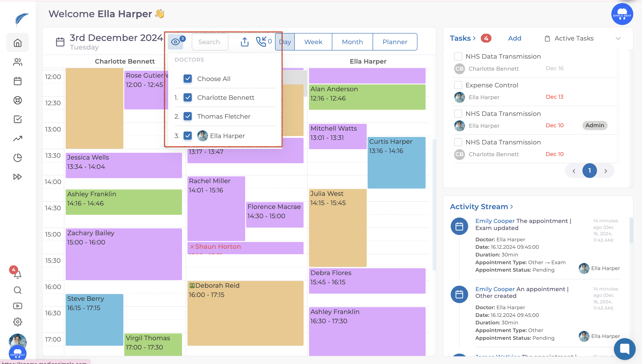The image size is (642, 364).
Task: Click the Add task link
Action: click(x=514, y=38)
